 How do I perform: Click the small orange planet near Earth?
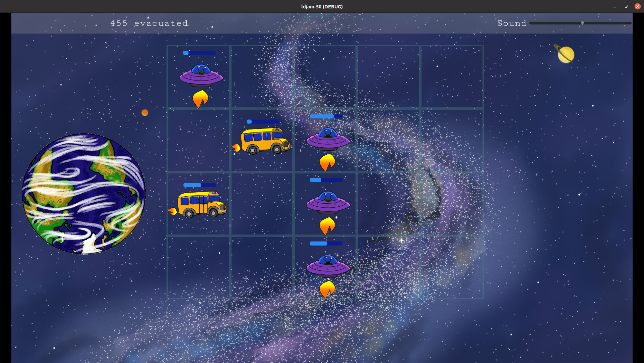145,112
